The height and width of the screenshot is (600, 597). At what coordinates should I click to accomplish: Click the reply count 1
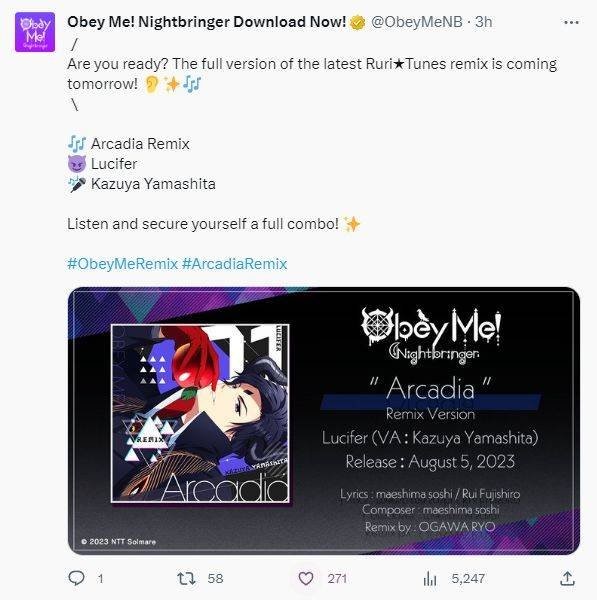pos(100,579)
